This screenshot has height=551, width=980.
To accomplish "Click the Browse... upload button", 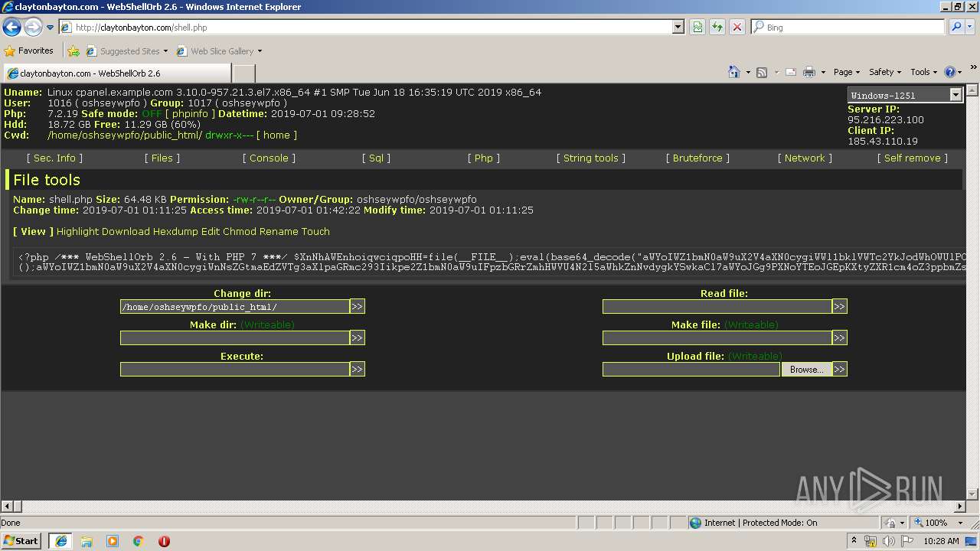I will click(x=806, y=369).
